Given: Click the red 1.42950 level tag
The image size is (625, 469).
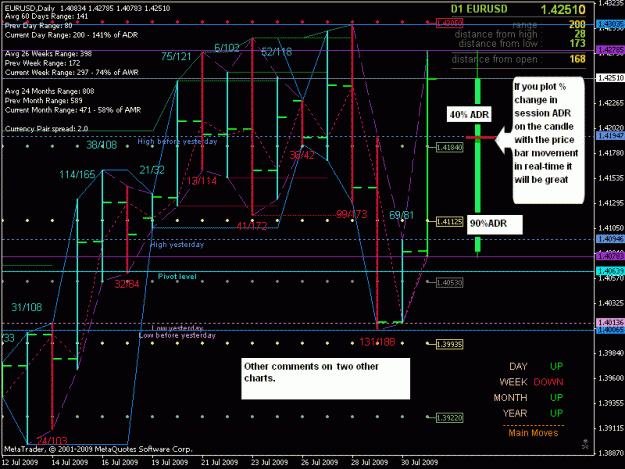Looking at the screenshot, I should point(449,23).
